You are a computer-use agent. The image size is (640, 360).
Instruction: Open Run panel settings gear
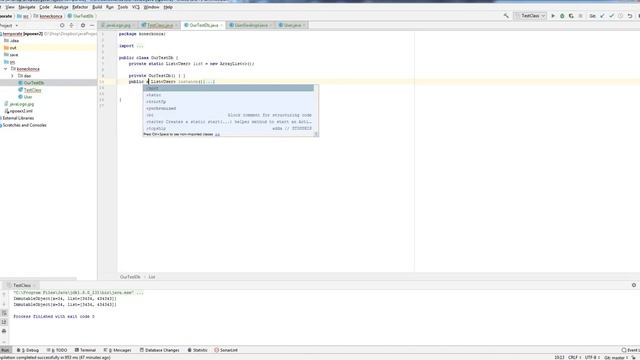click(634, 285)
